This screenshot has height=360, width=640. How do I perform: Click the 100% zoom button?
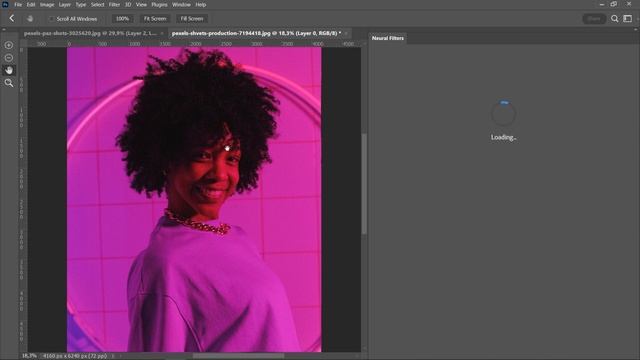pos(122,19)
